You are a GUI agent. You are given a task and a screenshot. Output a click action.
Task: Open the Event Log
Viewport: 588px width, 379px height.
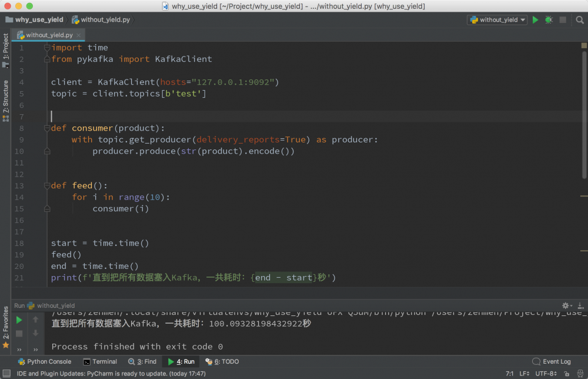552,361
